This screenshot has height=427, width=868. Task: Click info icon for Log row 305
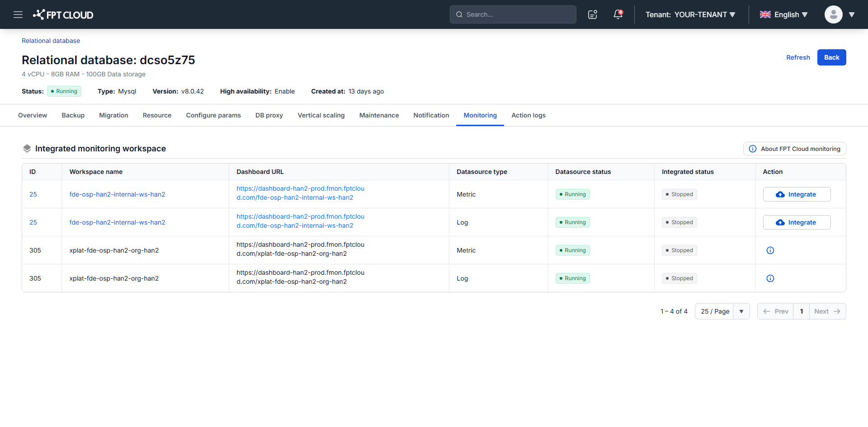(x=770, y=278)
